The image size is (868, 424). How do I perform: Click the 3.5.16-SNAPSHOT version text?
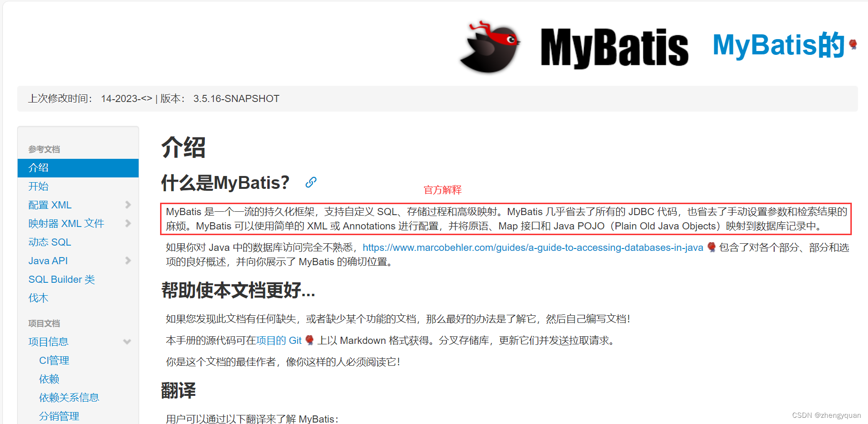click(x=236, y=99)
